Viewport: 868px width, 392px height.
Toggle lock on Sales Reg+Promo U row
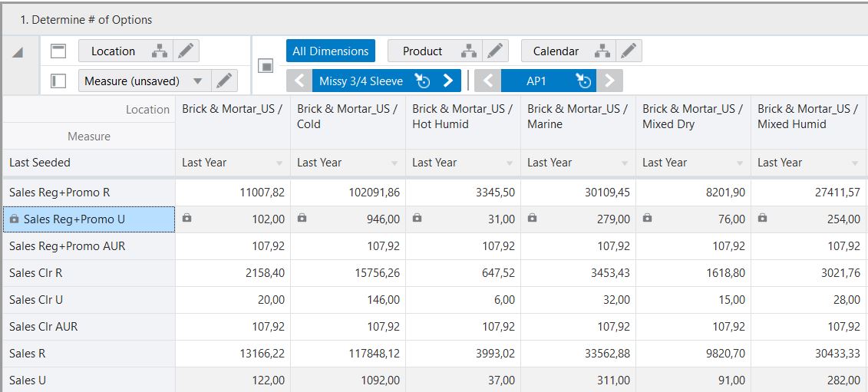click(x=15, y=219)
